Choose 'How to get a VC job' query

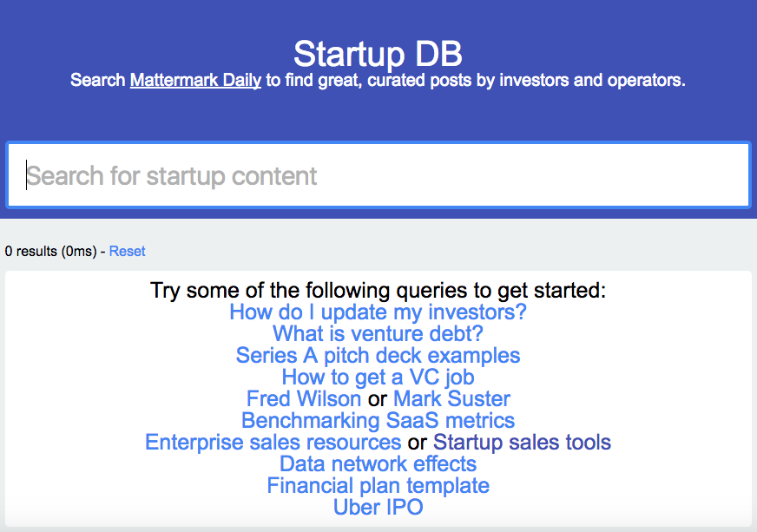(x=378, y=378)
